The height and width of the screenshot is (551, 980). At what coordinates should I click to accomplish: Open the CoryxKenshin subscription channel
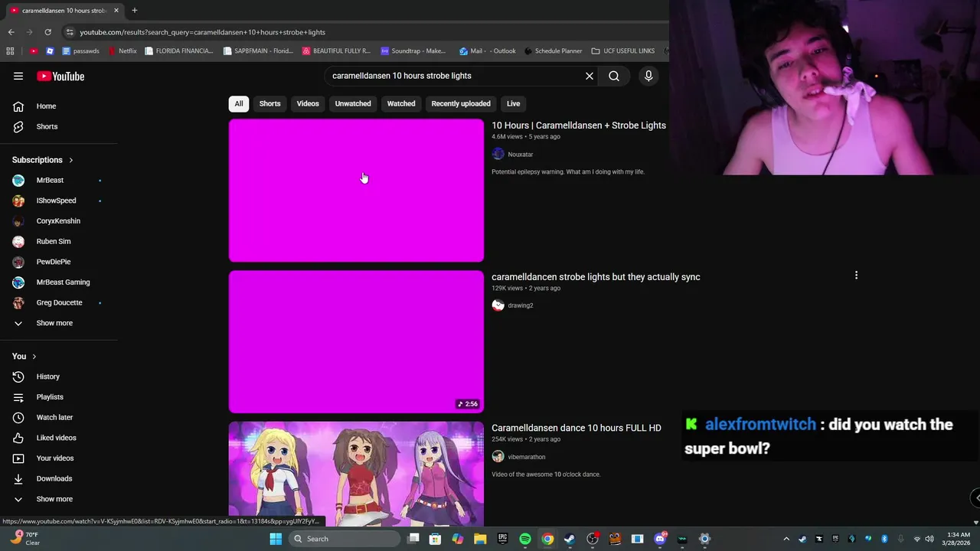click(x=59, y=221)
